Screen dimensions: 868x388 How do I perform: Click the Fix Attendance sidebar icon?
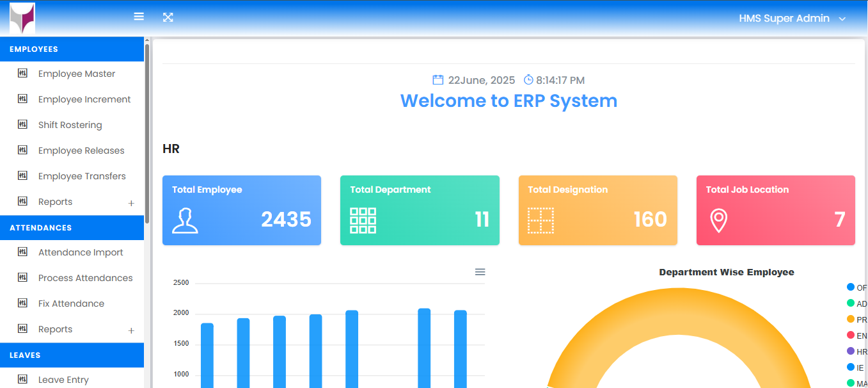pos(23,303)
